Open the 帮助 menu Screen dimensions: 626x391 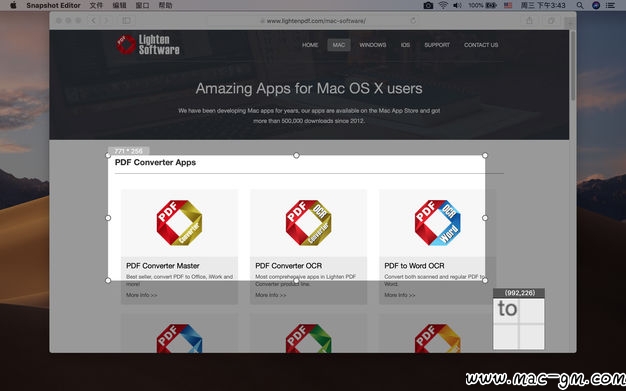(x=165, y=5)
